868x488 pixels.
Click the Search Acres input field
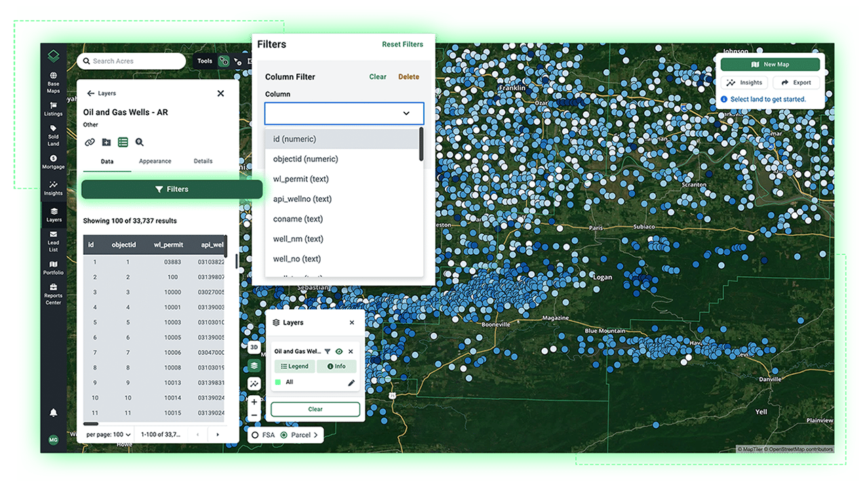click(x=132, y=61)
